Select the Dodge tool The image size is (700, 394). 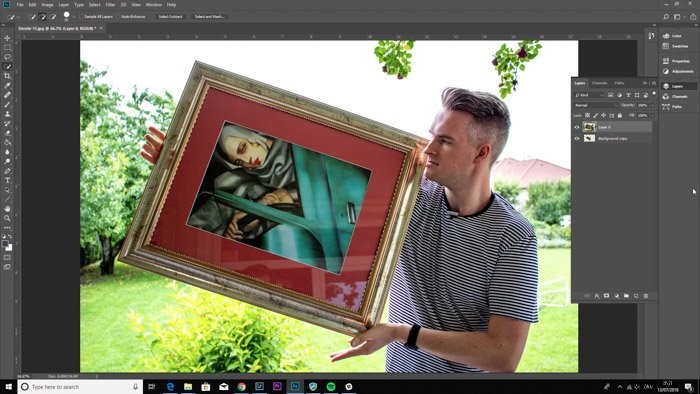(7, 162)
